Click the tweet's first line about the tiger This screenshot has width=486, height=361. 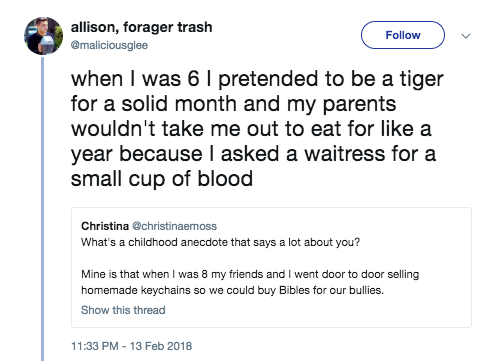257,80
